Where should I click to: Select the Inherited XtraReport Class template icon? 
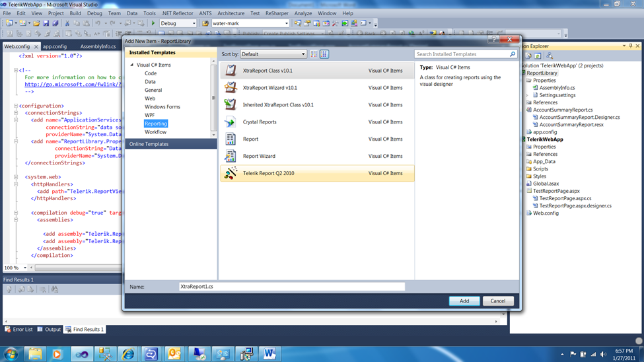pyautogui.click(x=231, y=105)
